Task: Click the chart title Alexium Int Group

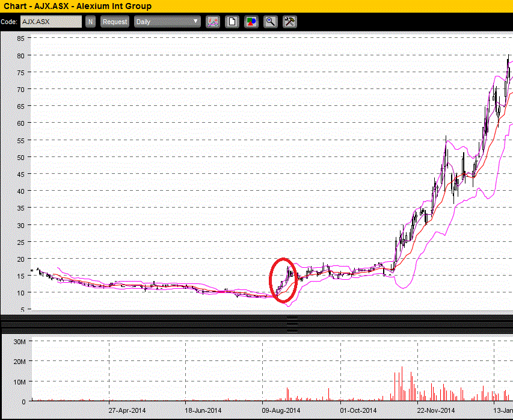Action: click(114, 6)
